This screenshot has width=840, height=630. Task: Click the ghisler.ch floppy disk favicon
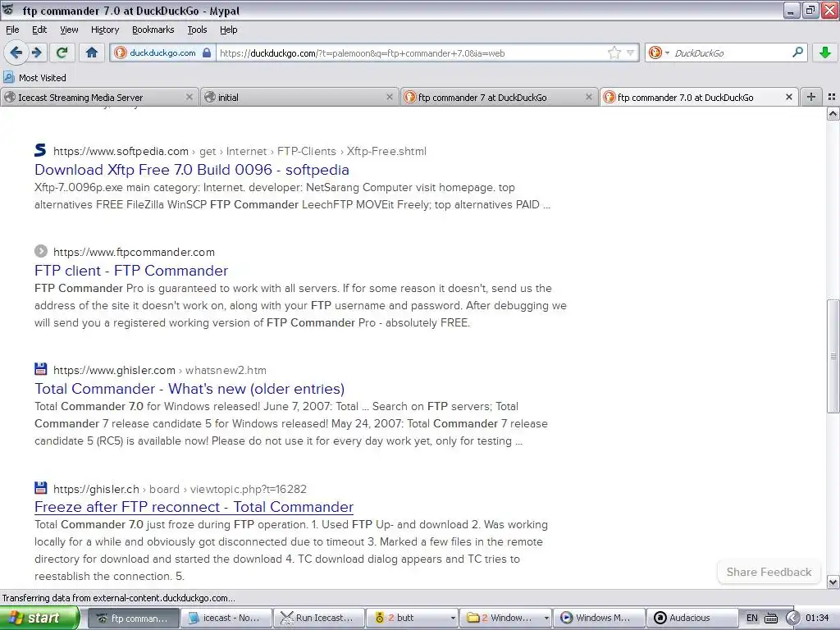click(41, 487)
